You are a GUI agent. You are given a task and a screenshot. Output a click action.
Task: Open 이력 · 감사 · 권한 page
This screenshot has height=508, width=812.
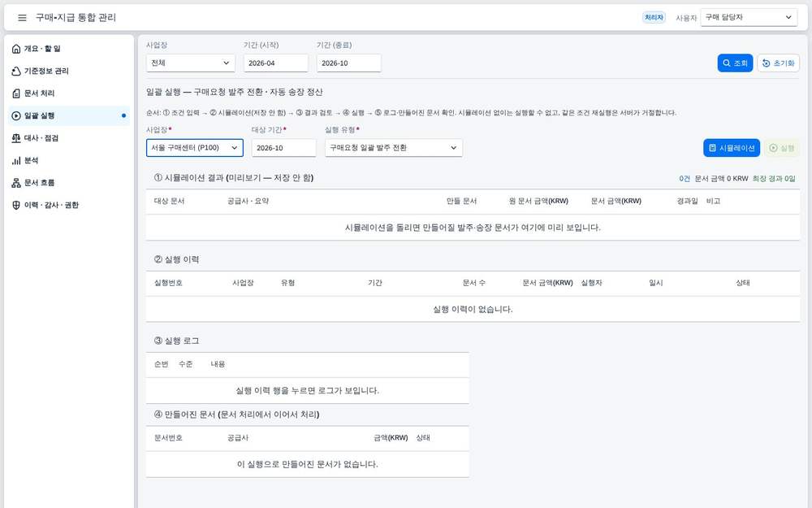point(69,205)
